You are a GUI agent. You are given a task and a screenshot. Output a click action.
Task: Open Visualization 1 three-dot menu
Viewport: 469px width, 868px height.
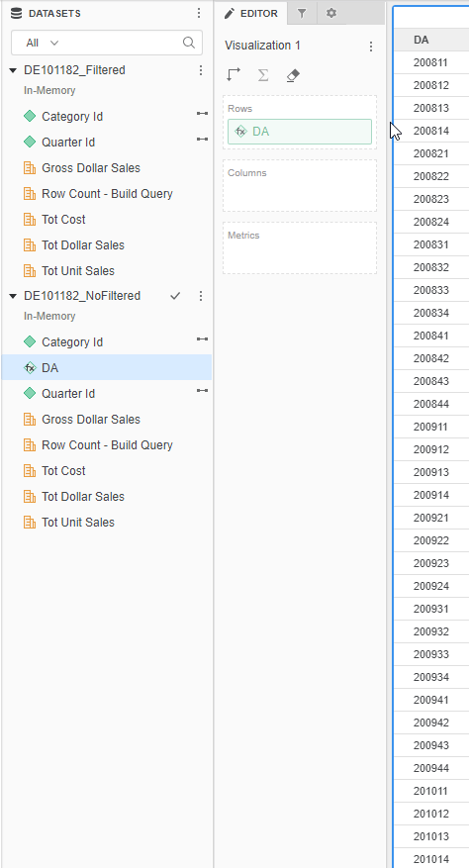tap(371, 47)
